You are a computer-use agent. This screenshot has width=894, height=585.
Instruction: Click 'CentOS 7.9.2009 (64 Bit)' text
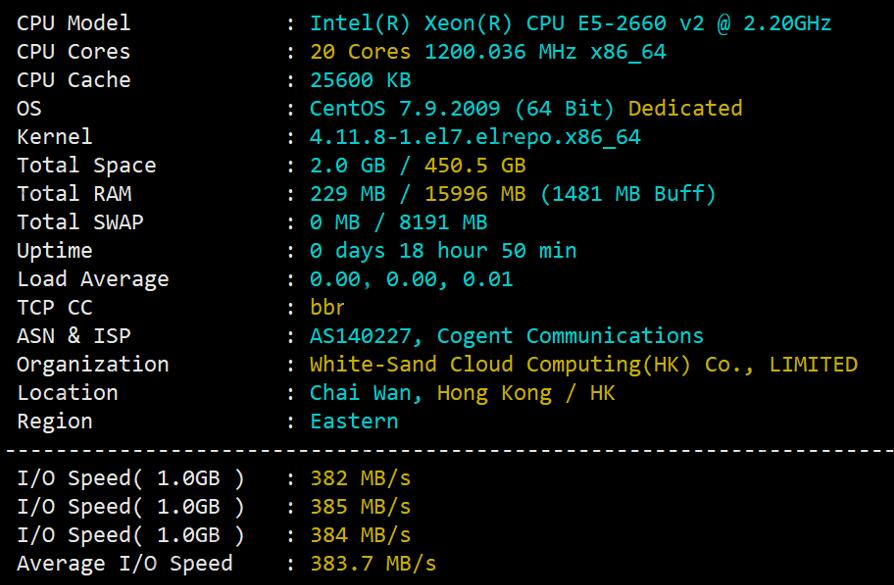[x=462, y=108]
